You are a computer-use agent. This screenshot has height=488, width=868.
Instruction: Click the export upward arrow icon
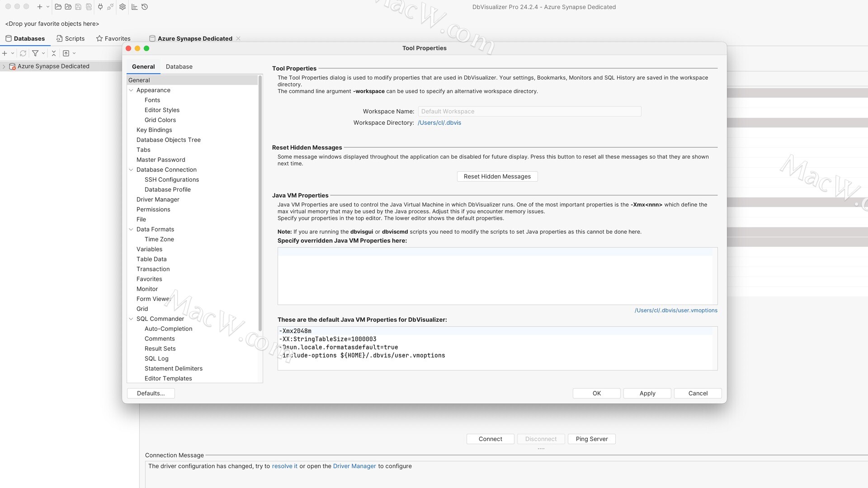click(x=66, y=53)
